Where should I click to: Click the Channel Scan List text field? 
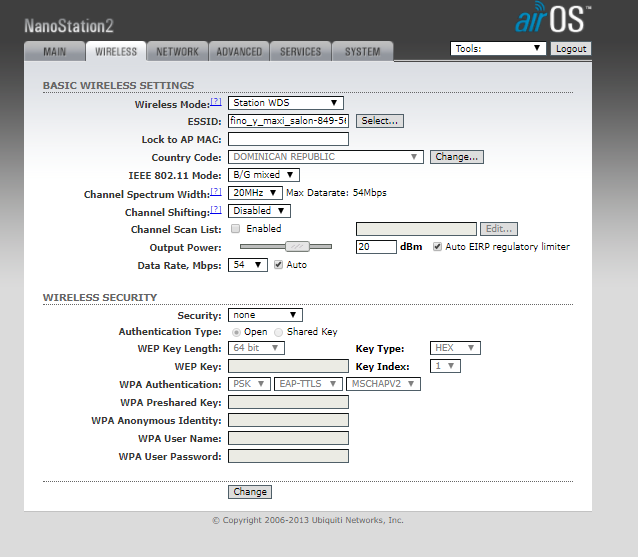pyautogui.click(x=416, y=229)
